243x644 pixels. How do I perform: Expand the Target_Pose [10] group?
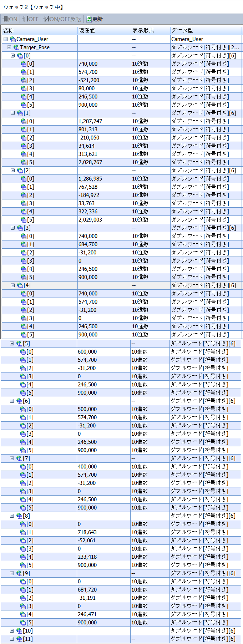12,631
